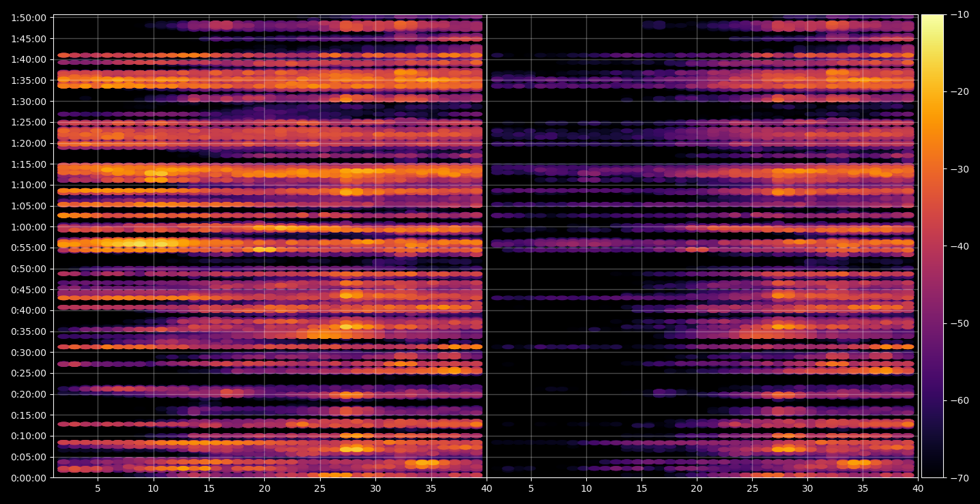Click the −30 colorbar value
This screenshot has width=980, height=504.
click(x=960, y=169)
